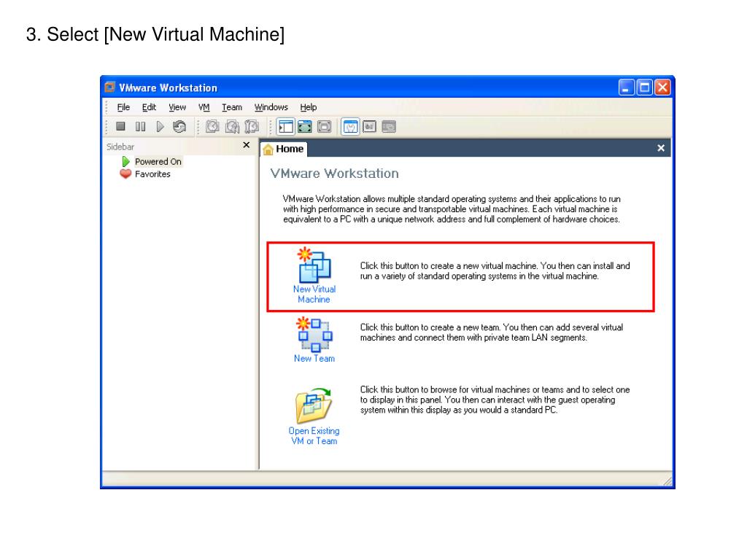Click the New Team icon
This screenshot has height=560, width=747.
(314, 334)
